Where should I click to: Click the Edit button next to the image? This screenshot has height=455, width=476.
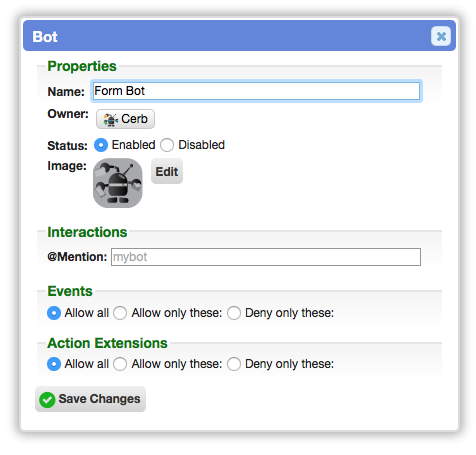tap(167, 171)
